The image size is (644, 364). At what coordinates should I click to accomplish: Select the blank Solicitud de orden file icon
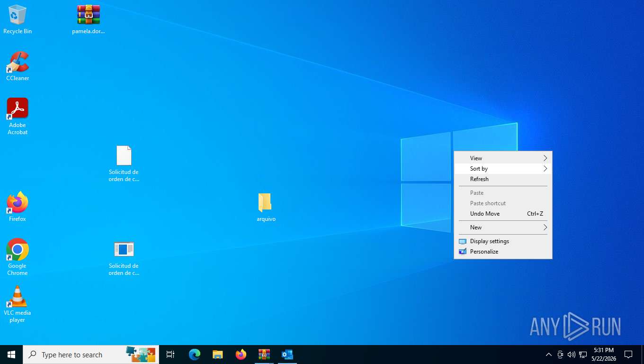click(124, 164)
